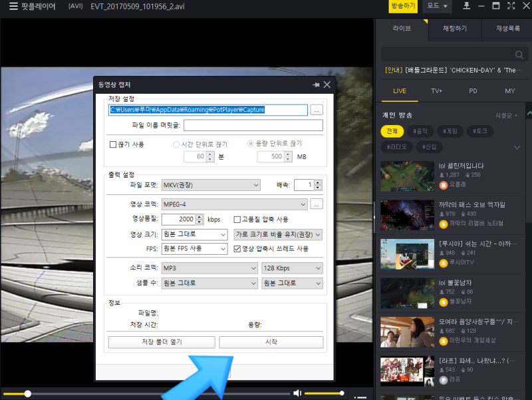This screenshot has width=532, height=400.
Task: Open the '[라프] 파세.. 나왔냐' stream thumbnail
Action: 407,371
